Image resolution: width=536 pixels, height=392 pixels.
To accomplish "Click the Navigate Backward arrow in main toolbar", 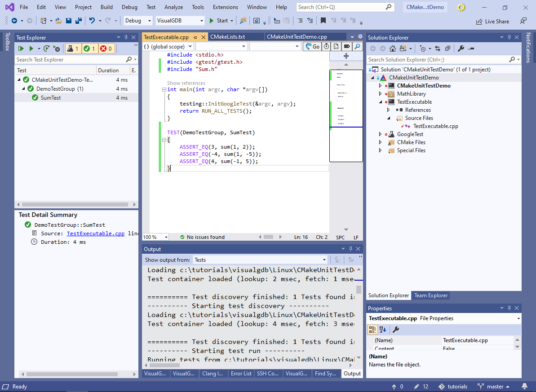I will pyautogui.click(x=14, y=21).
